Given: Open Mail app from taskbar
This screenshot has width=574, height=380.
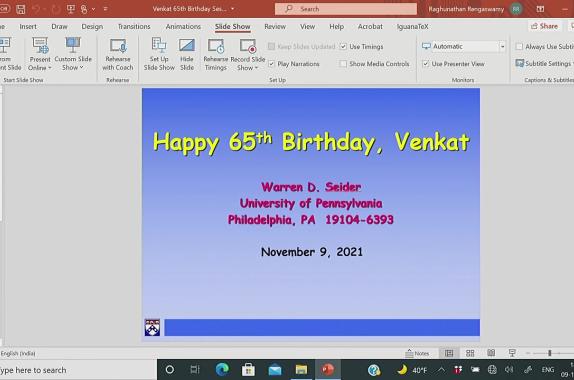Looking at the screenshot, I should point(275,370).
